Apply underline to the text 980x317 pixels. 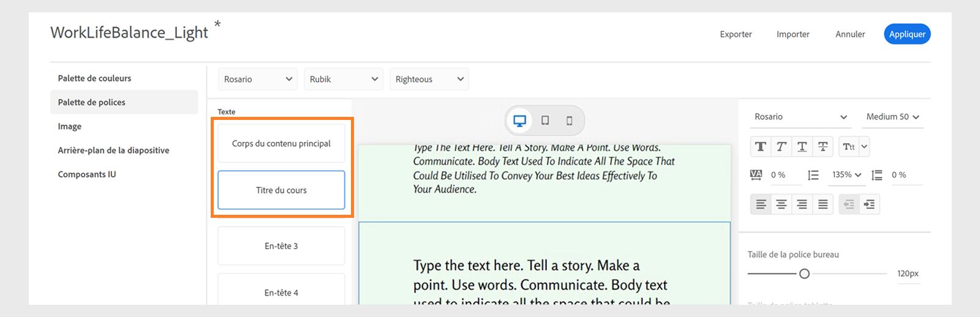pos(802,147)
